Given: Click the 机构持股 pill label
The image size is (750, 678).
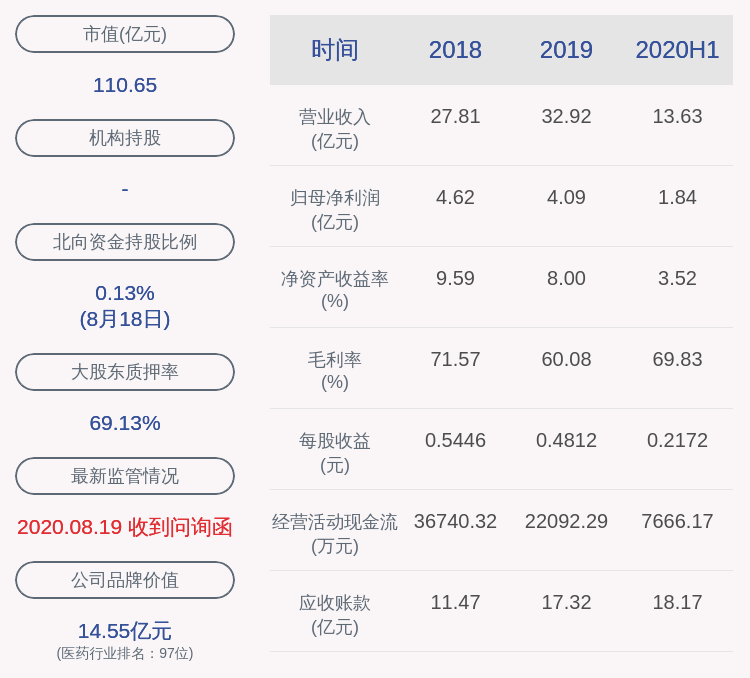Looking at the screenshot, I should point(125,138).
